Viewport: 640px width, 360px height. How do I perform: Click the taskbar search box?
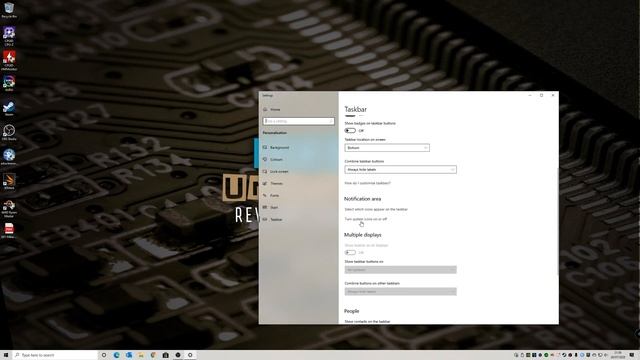pyautogui.click(x=55, y=355)
